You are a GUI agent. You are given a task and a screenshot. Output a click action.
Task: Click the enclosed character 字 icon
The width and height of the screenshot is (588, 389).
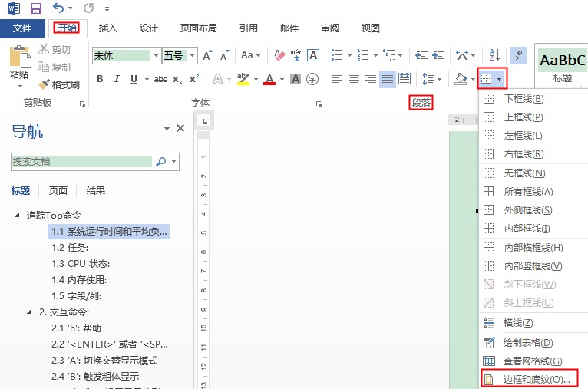(x=312, y=79)
